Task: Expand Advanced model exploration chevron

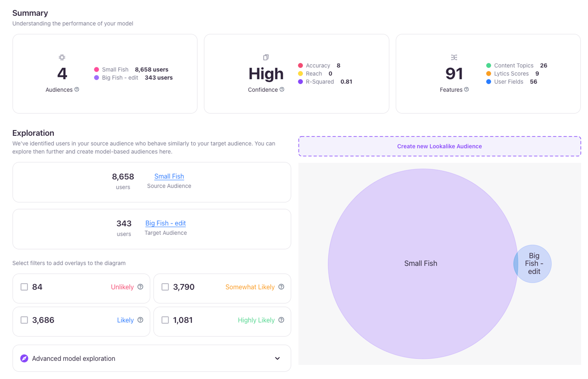Action: click(277, 358)
